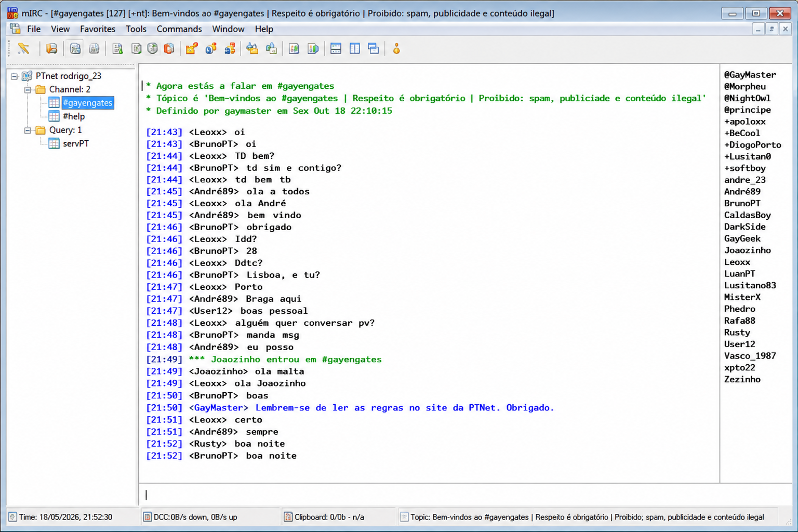Click the Topic icon in the status bar
The width and height of the screenshot is (798, 532).
click(x=404, y=517)
